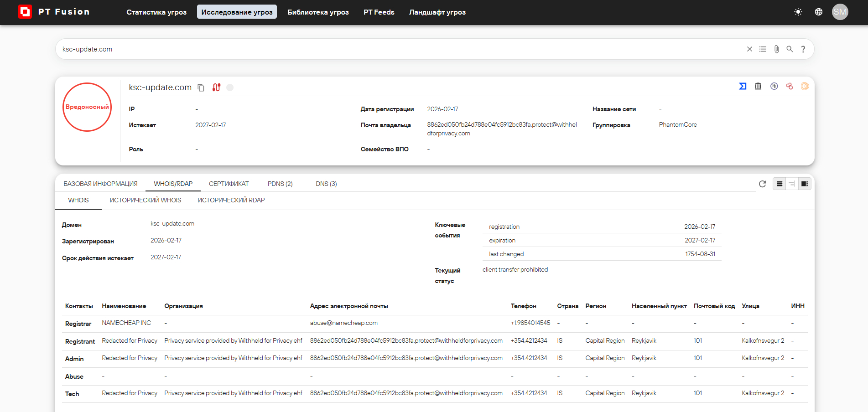Click the PT Fusion logo icon

click(x=25, y=12)
